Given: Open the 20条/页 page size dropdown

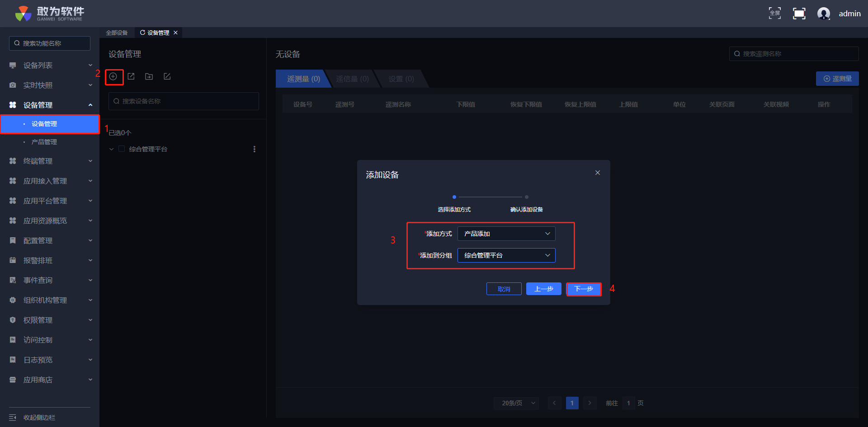Looking at the screenshot, I should [x=516, y=403].
